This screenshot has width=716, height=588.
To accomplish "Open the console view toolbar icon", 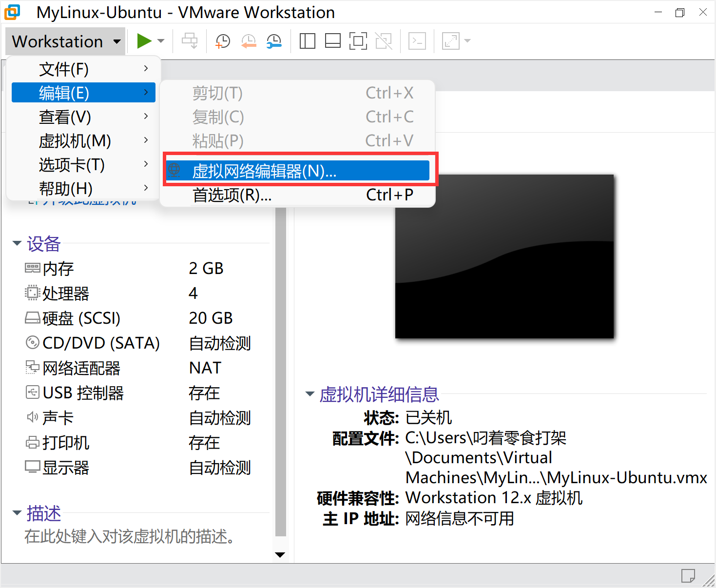I will pos(417,41).
